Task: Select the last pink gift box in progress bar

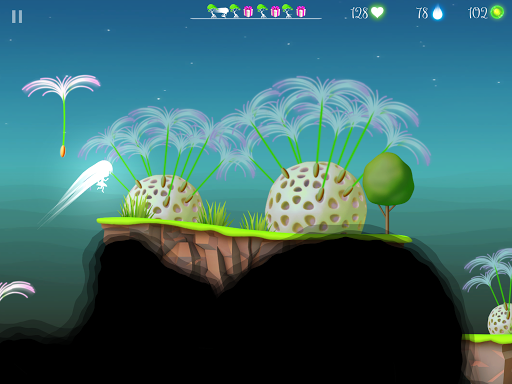Action: [x=301, y=12]
